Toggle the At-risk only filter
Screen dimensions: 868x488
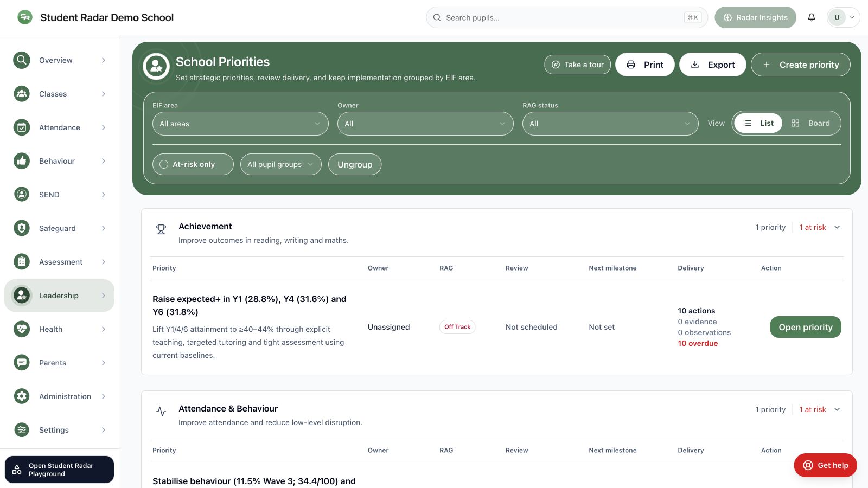pyautogui.click(x=193, y=164)
